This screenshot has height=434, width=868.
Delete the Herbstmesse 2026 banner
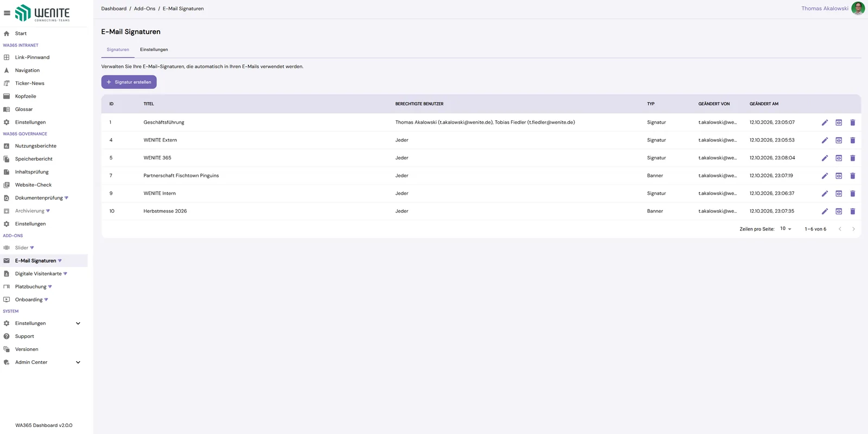tap(852, 212)
